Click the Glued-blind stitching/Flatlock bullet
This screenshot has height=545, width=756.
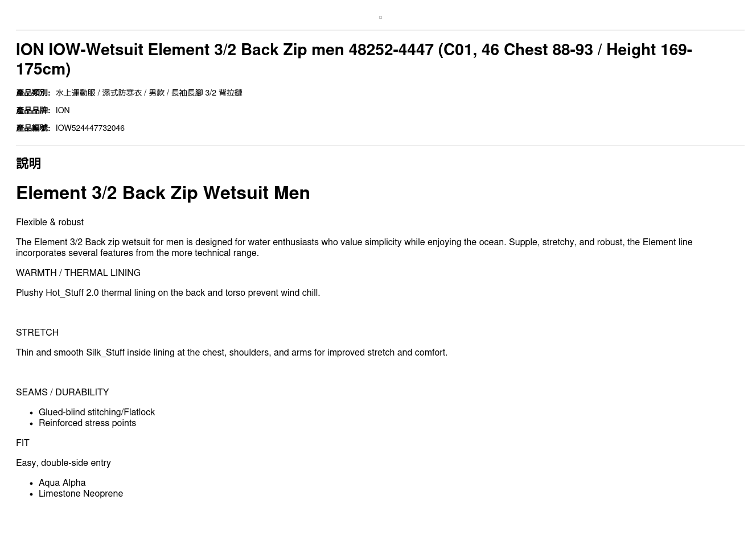97,412
